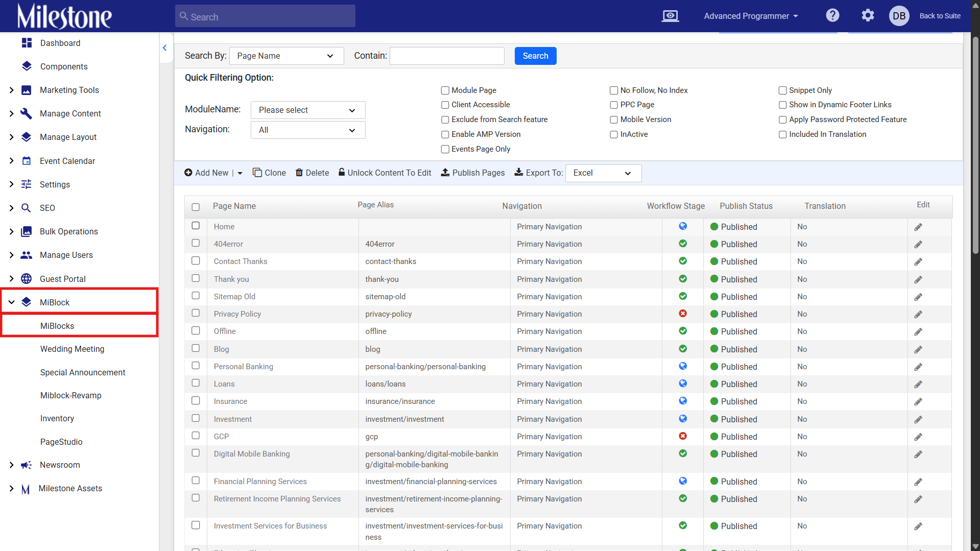Open the help question mark icon
980x551 pixels.
(832, 15)
